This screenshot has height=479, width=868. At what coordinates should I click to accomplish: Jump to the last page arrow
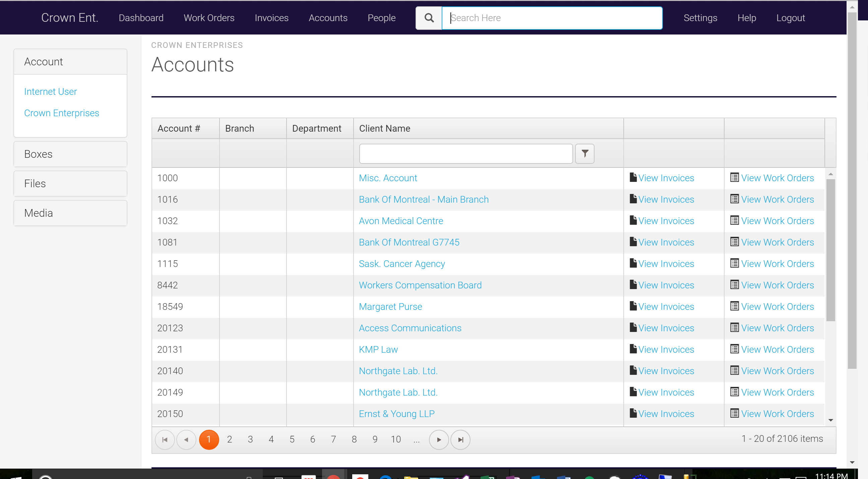pos(460,439)
